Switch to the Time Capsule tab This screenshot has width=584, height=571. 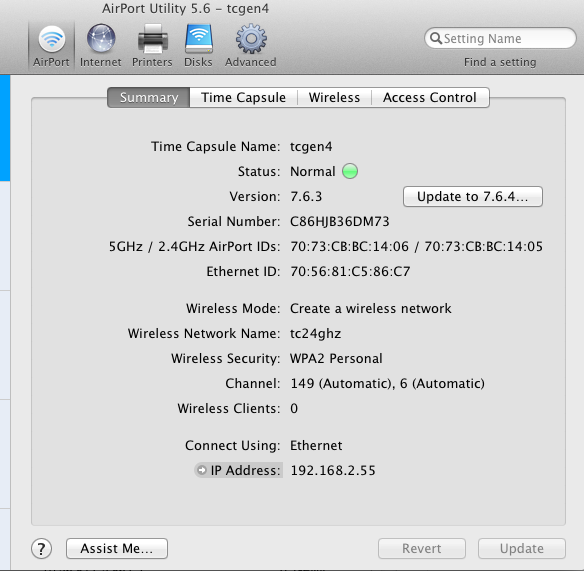coord(244,98)
